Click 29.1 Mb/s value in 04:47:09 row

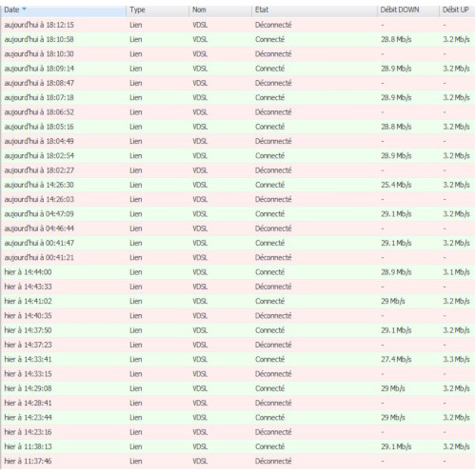coord(396,214)
